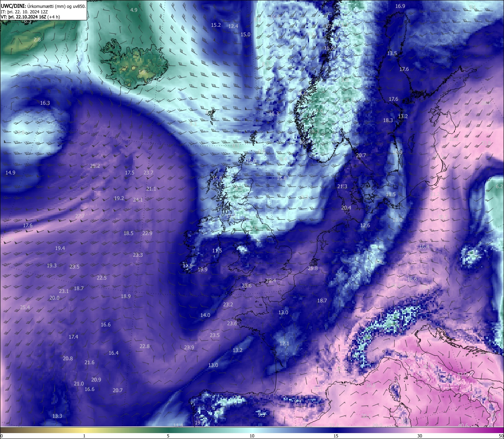This screenshot has height=439, width=504.
Task: Click the color scale tick label 50
Action: pos(500,436)
